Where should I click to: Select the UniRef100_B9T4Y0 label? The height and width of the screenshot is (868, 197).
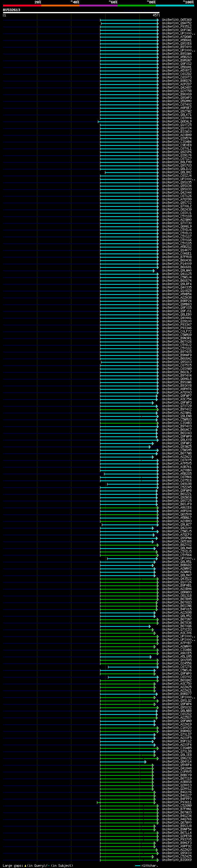pyautogui.click(x=177, y=47)
